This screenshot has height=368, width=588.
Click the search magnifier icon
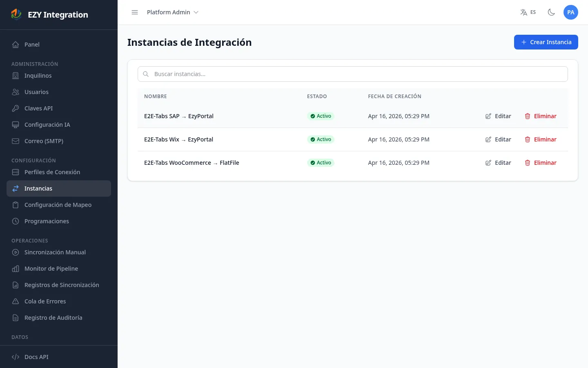pyautogui.click(x=146, y=74)
